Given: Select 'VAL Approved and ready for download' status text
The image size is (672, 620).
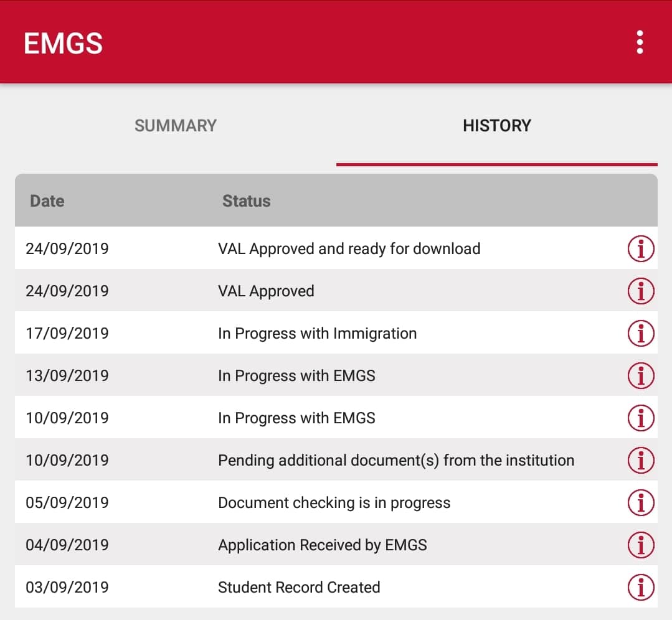Looking at the screenshot, I should [x=349, y=249].
